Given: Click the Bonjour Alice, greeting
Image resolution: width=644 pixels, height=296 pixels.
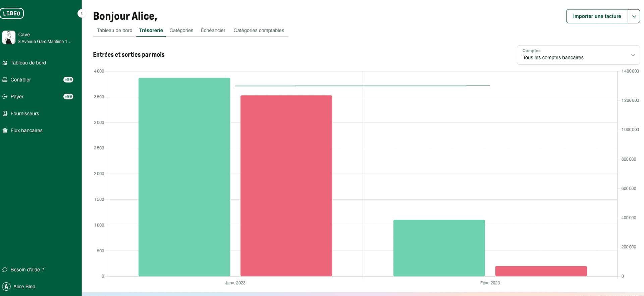Looking at the screenshot, I should click(x=125, y=16).
